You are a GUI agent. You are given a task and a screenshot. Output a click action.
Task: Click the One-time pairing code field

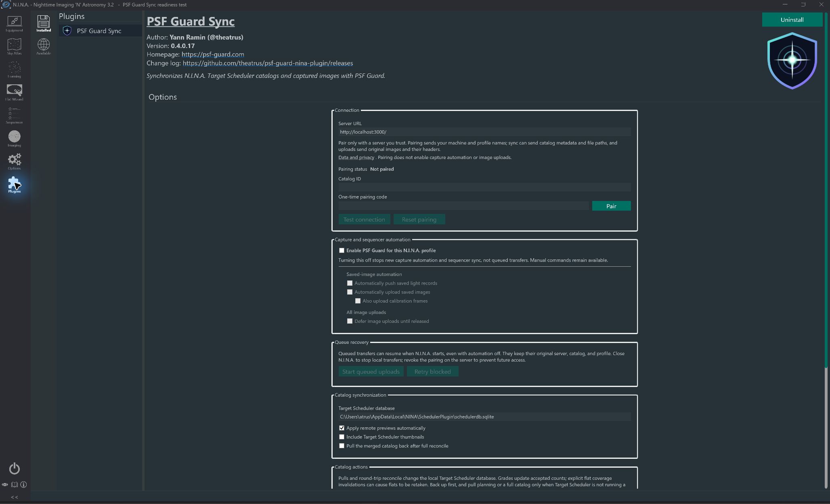point(463,206)
